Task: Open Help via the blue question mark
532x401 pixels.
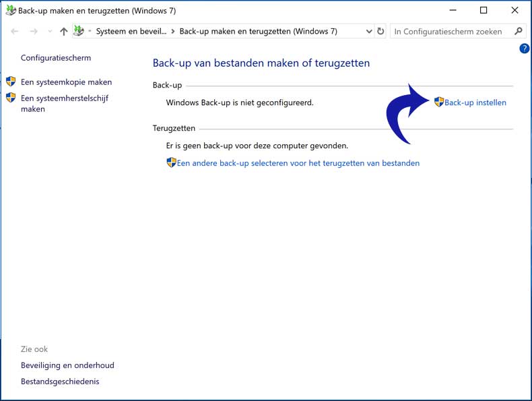Action: pyautogui.click(x=524, y=49)
